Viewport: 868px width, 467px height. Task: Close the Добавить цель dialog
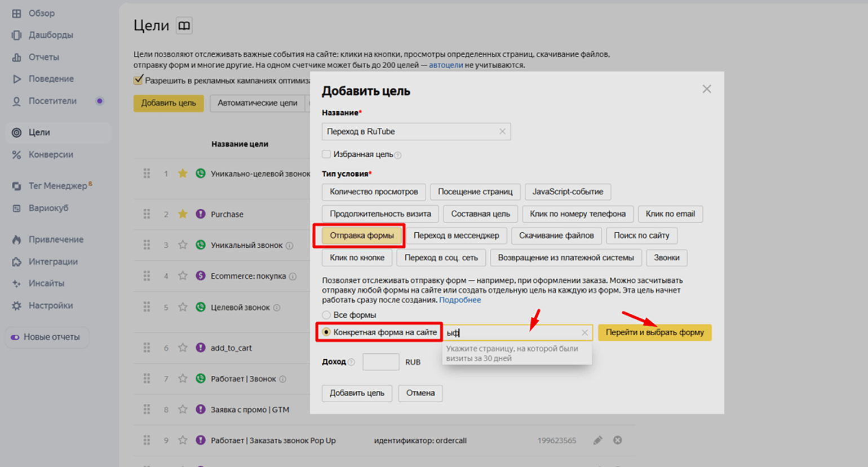coord(706,89)
